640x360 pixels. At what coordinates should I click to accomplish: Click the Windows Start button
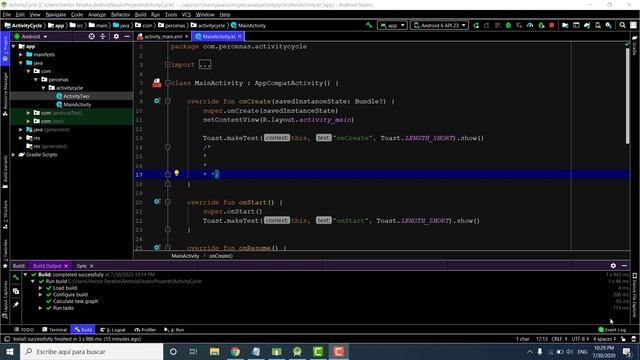pos(10,351)
